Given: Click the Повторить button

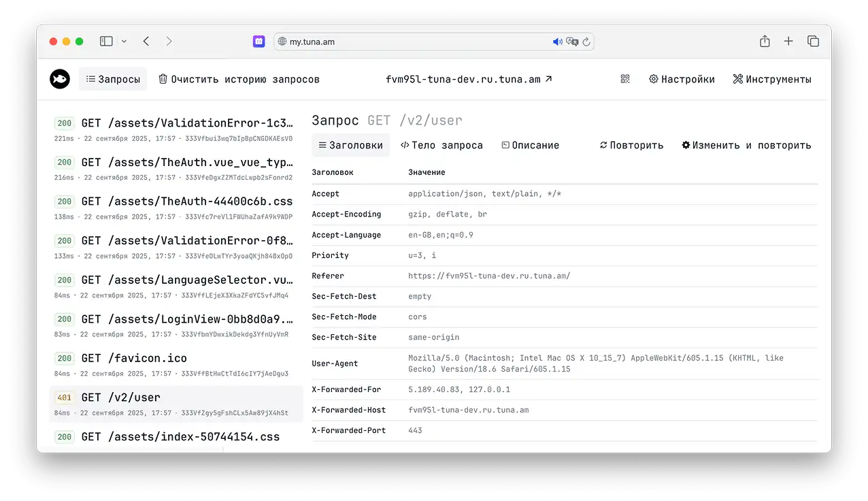Looking at the screenshot, I should pyautogui.click(x=631, y=145).
